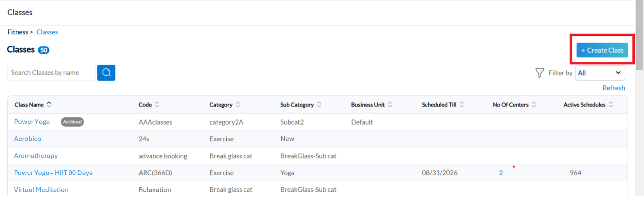The width and height of the screenshot is (644, 198).
Task: Click the Create Class button
Action: click(x=602, y=50)
